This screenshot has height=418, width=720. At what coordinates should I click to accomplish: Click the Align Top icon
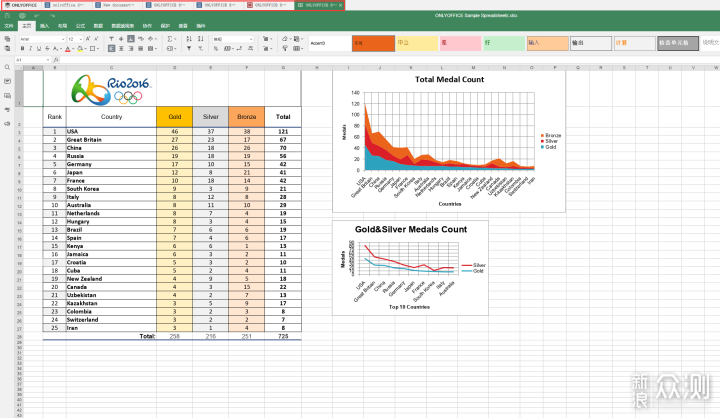(111, 39)
